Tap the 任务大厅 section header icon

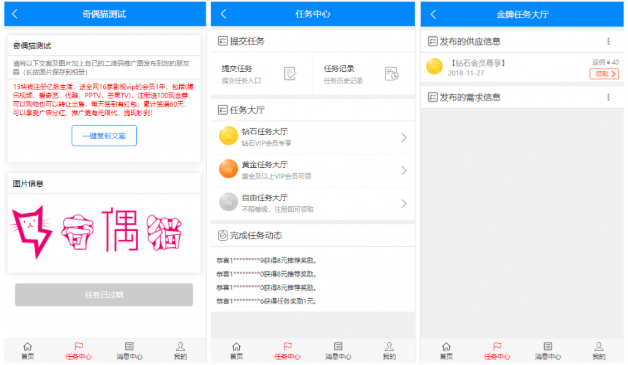coord(223,110)
